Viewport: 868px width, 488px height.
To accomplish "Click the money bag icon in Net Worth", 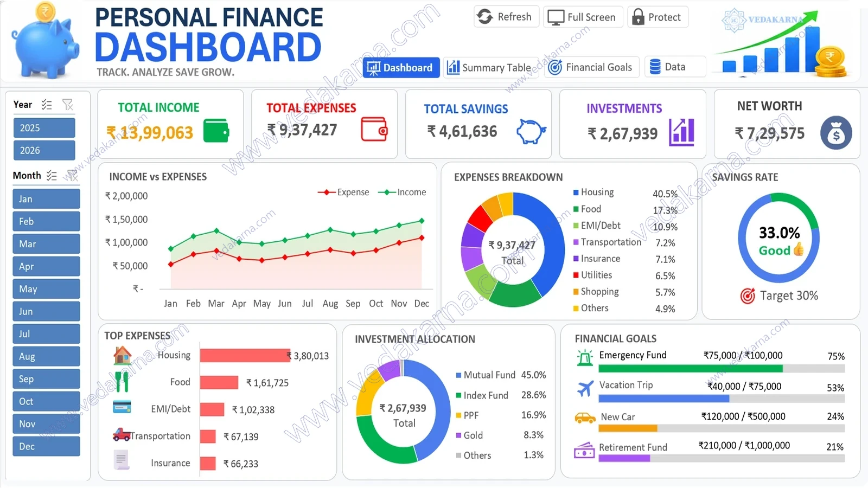I will pos(836,133).
